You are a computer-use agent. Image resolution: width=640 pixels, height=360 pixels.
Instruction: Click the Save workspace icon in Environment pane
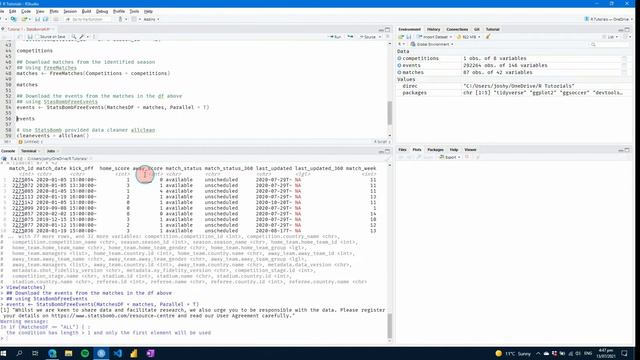(x=409, y=37)
